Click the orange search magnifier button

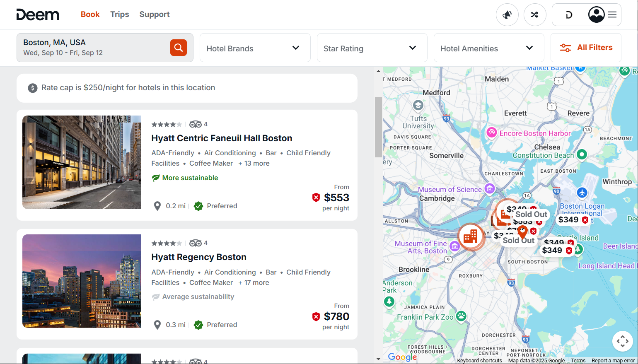[179, 48]
